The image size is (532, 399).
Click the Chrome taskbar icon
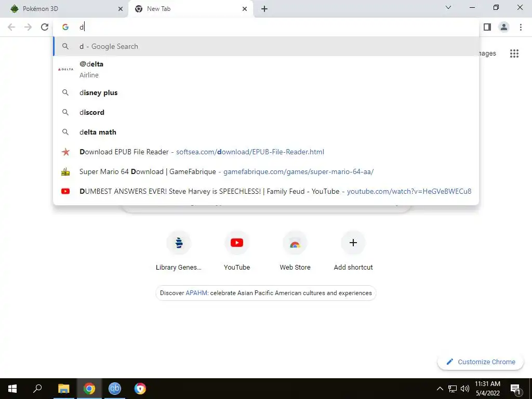pyautogui.click(x=89, y=389)
